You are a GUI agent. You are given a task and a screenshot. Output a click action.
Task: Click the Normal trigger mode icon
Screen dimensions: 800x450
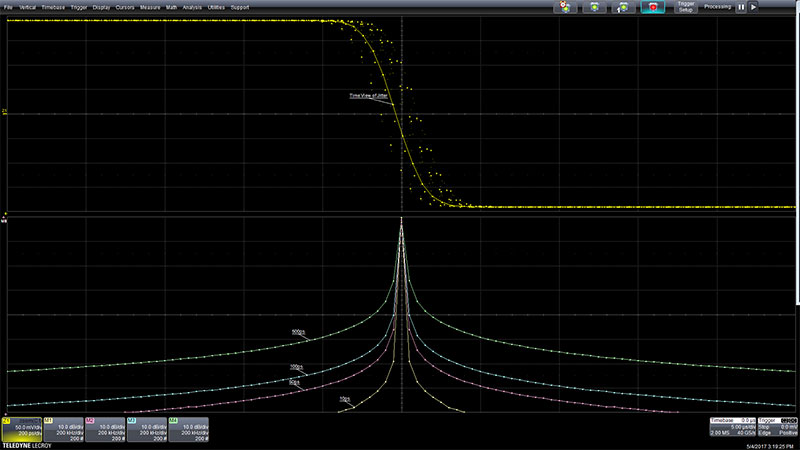pos(596,7)
